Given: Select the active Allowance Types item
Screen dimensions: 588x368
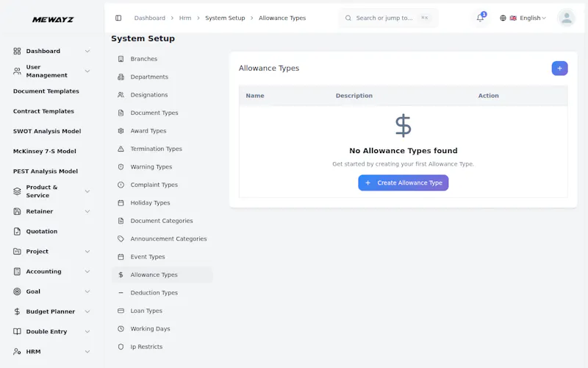Looking at the screenshot, I should 162,275.
